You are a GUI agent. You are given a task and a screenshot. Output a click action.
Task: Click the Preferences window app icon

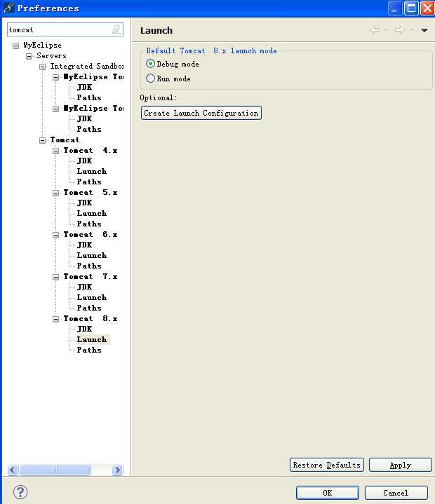point(8,8)
